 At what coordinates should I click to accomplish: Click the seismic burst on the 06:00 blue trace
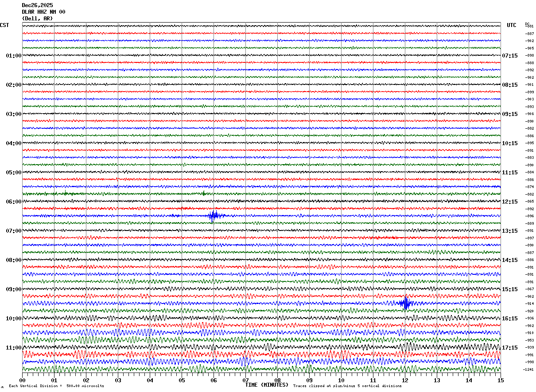(214, 216)
